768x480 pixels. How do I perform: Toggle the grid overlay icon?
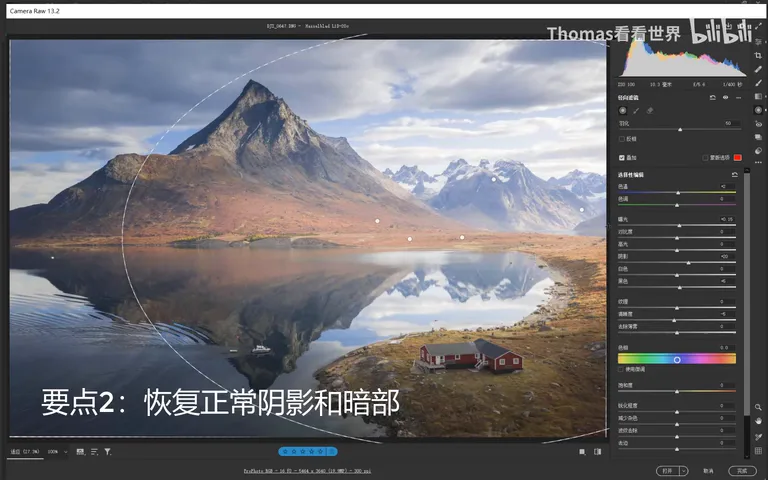[758, 451]
